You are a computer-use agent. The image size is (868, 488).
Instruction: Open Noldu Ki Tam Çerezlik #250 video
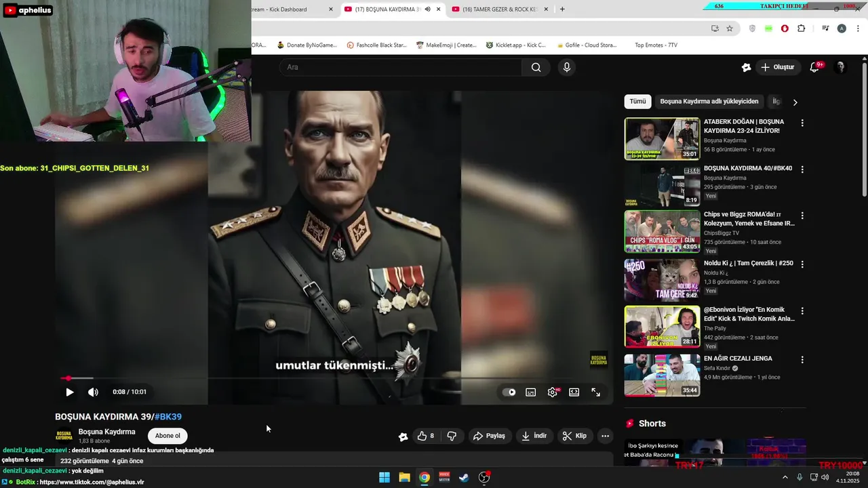(x=749, y=263)
